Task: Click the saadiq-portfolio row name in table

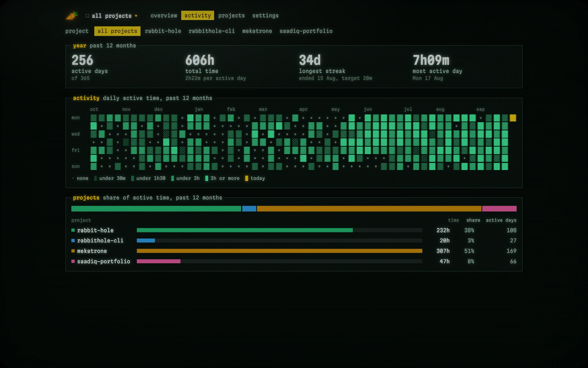Action: tap(104, 261)
